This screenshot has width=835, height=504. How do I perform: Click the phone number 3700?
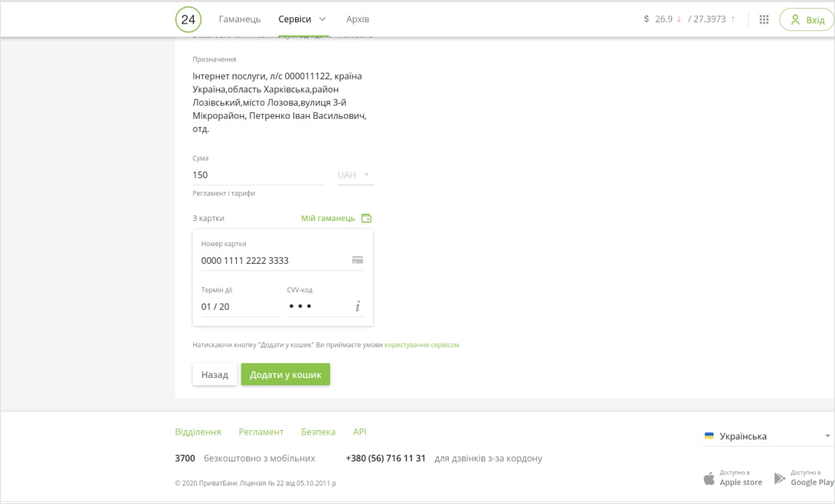coord(185,458)
